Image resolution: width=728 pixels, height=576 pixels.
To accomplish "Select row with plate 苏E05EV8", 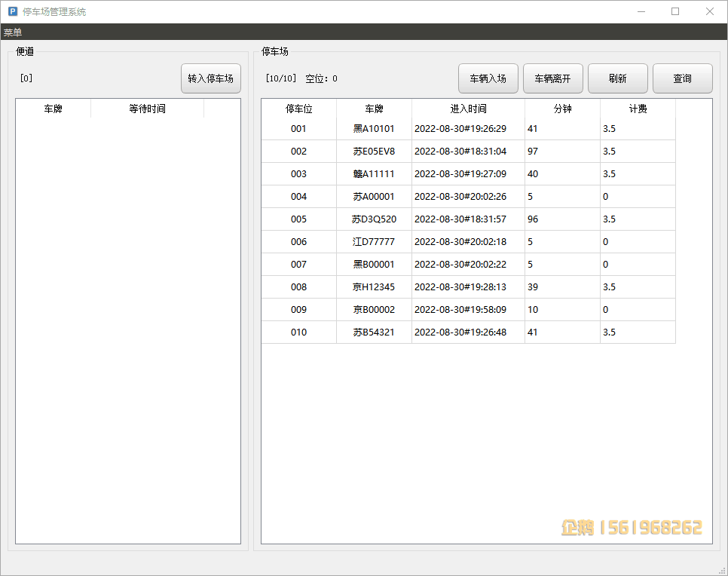I will [x=468, y=152].
